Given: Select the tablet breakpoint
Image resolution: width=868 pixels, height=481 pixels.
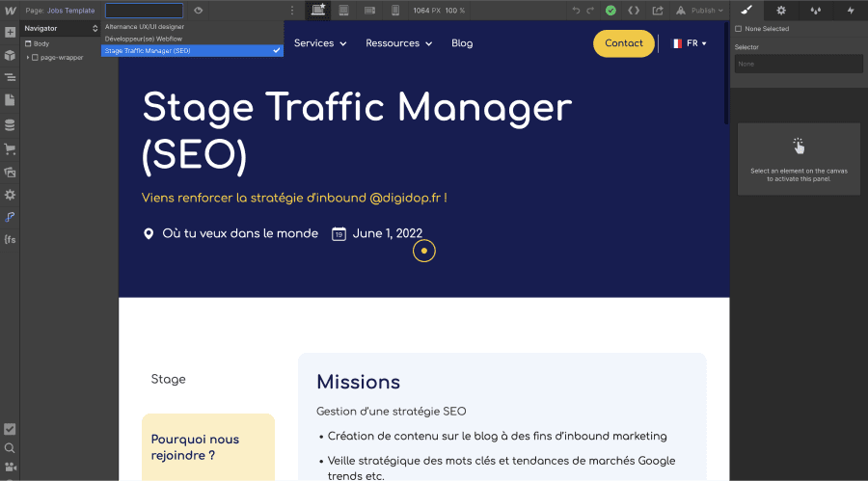Looking at the screenshot, I should (x=343, y=10).
